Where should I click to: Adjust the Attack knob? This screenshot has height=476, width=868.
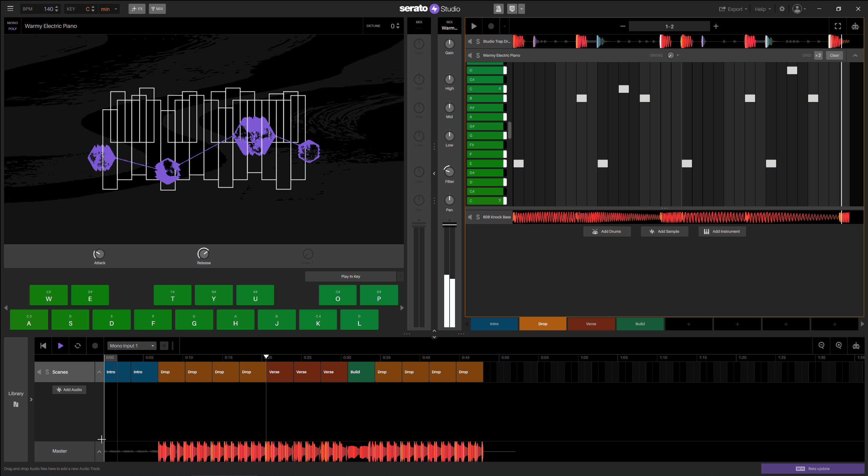point(99,254)
